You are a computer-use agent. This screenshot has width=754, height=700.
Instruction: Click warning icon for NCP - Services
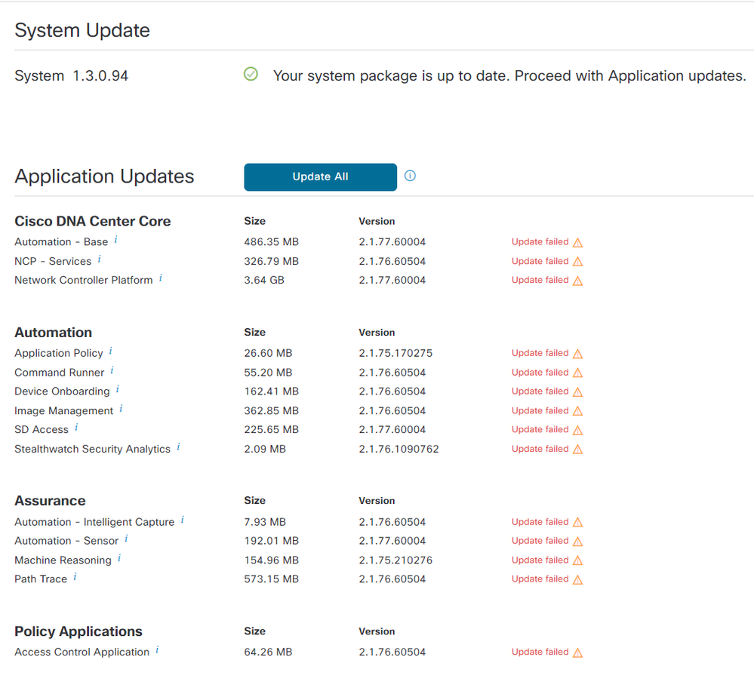tap(578, 262)
